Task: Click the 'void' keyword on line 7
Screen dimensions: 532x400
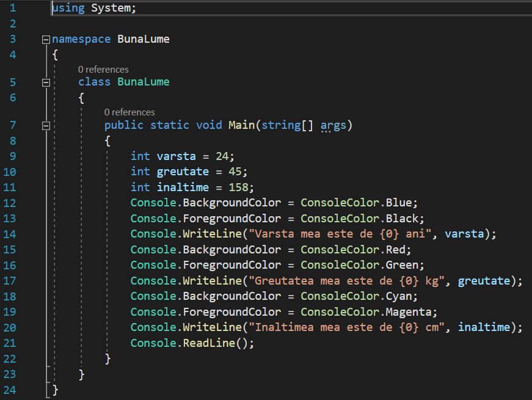Action: [209, 125]
